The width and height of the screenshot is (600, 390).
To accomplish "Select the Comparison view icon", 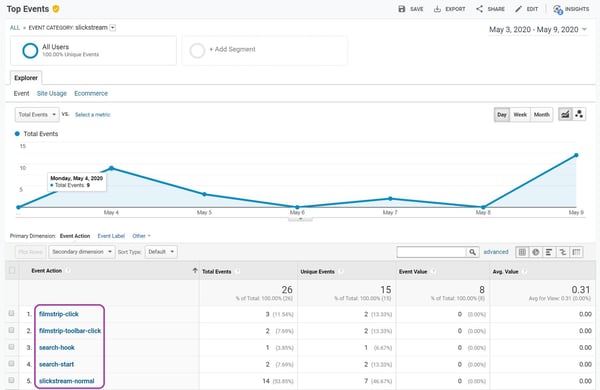I will (x=562, y=252).
